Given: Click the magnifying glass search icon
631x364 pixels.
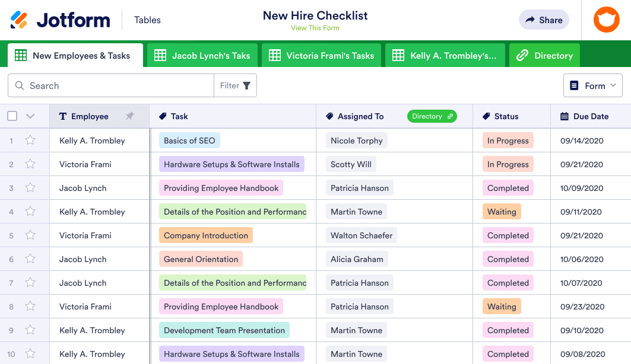Looking at the screenshot, I should pyautogui.click(x=20, y=86).
